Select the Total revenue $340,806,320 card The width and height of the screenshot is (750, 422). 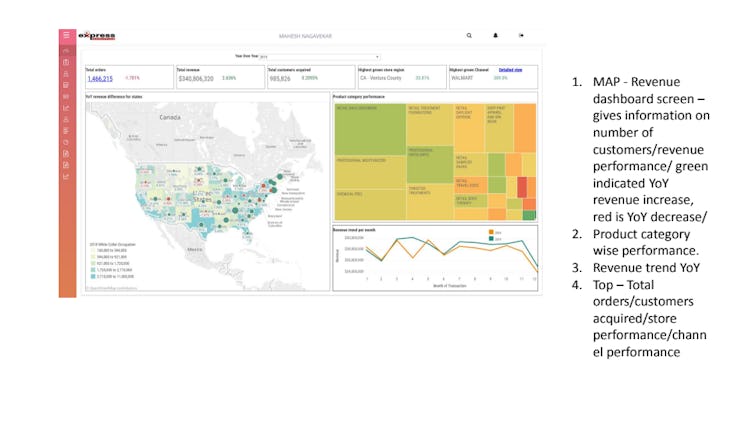click(220, 77)
